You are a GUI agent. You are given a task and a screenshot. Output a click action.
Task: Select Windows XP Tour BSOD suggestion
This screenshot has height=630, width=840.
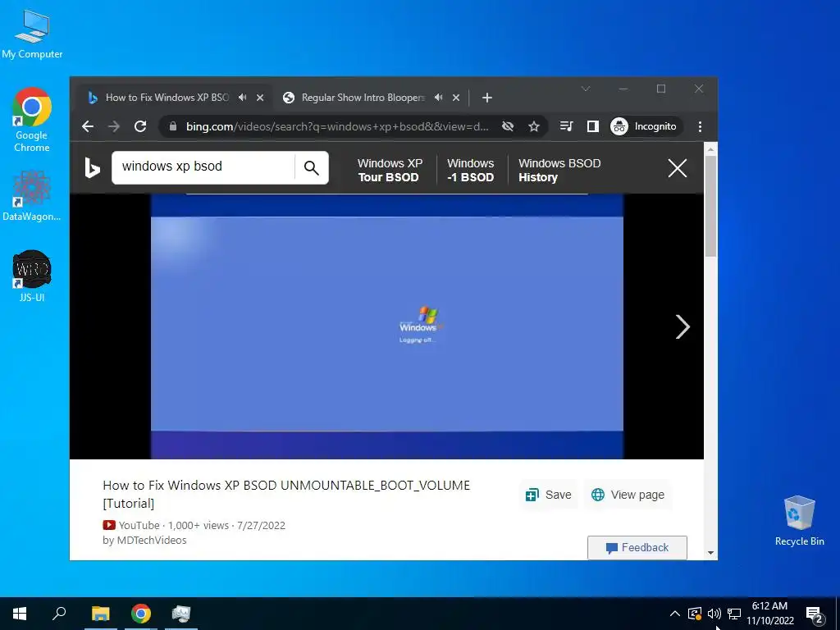tap(390, 171)
